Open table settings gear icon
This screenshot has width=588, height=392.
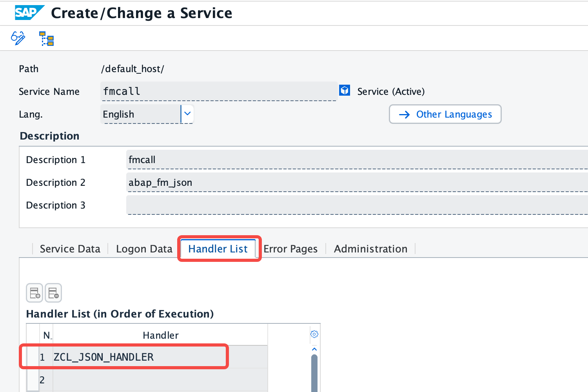click(x=314, y=334)
